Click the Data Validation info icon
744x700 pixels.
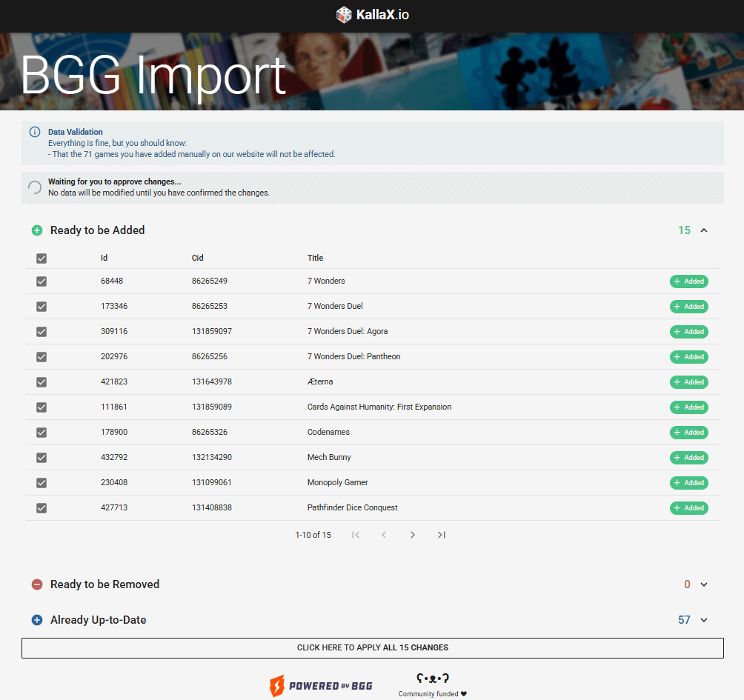click(x=35, y=132)
